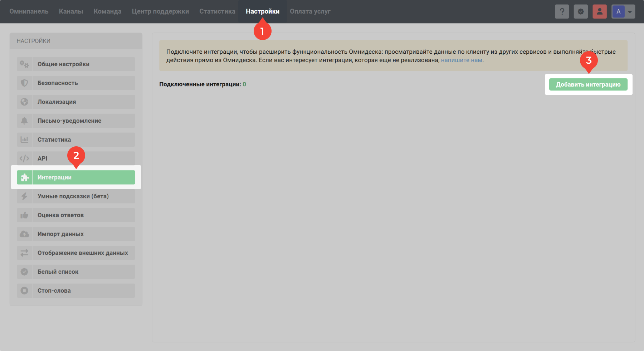Screen dimensions: 644x351
Task: Open the Настройки top menu tab
Action: point(262,11)
